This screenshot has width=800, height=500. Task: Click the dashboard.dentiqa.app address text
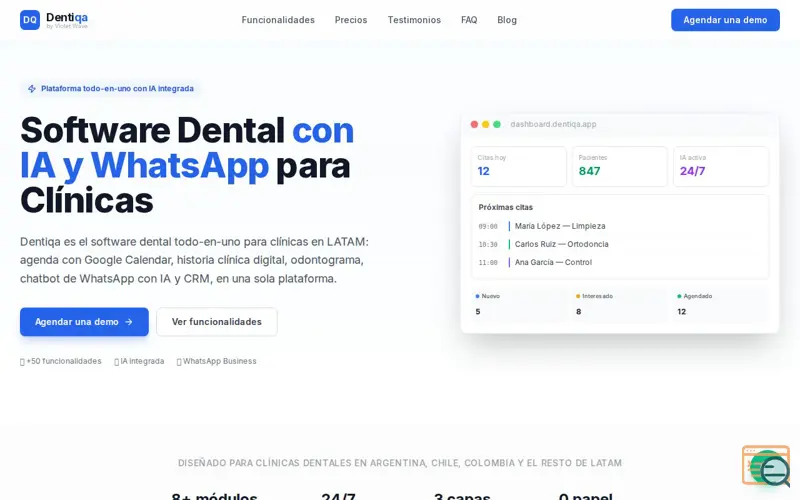[x=553, y=124]
